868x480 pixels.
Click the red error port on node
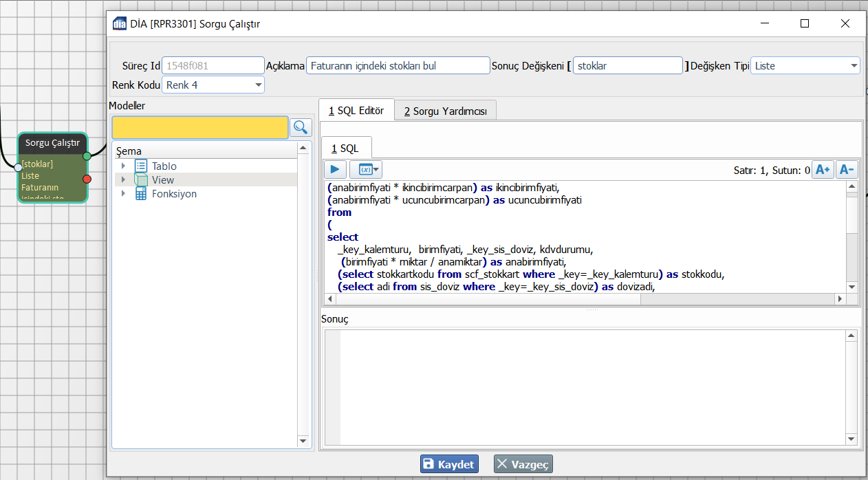coord(87,179)
